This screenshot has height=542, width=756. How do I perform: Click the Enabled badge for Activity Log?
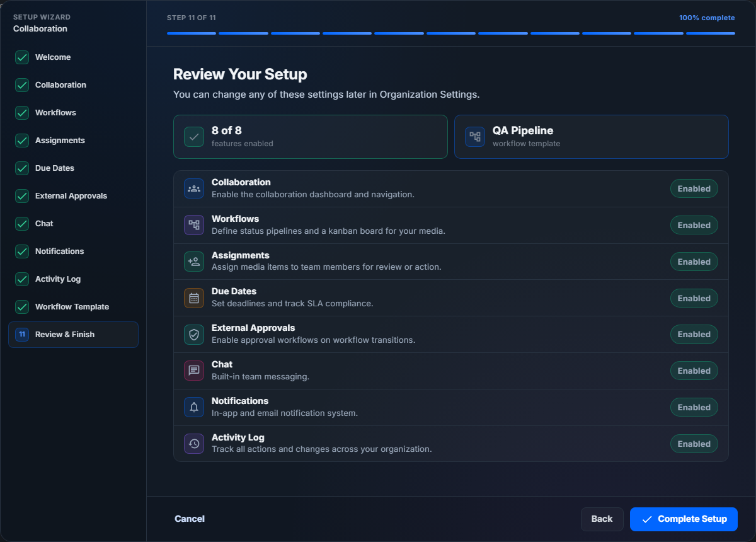[694, 444]
